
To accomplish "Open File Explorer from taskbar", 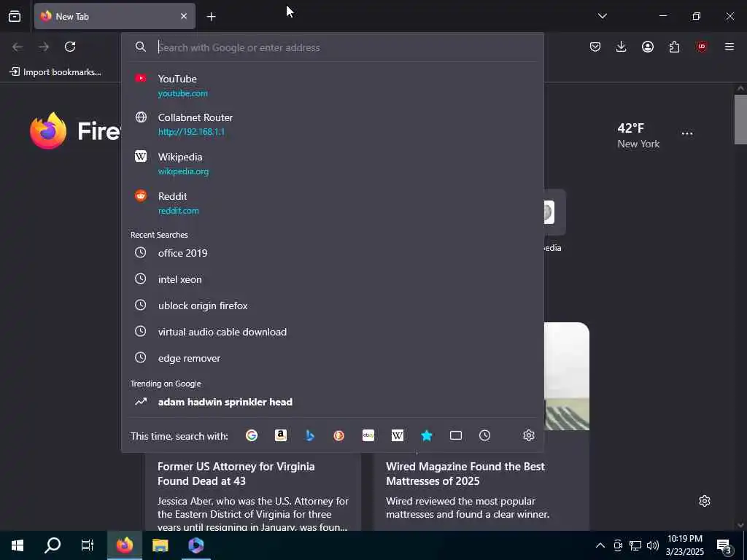I will [160, 545].
